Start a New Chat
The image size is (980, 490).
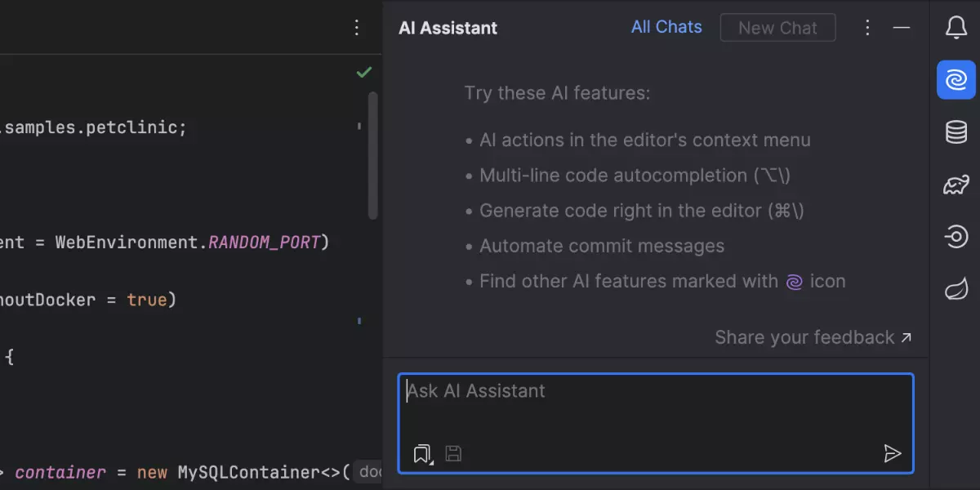(x=777, y=28)
